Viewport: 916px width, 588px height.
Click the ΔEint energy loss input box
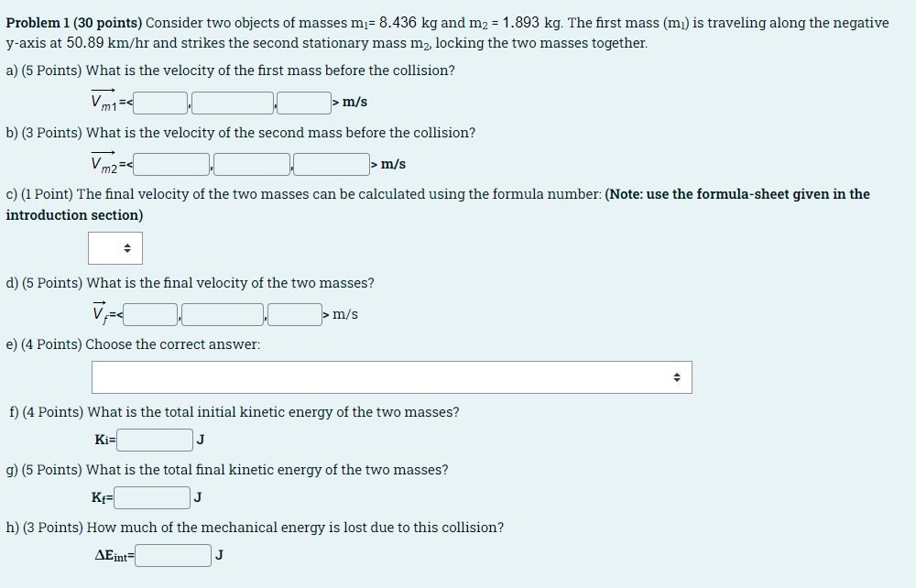(x=172, y=554)
